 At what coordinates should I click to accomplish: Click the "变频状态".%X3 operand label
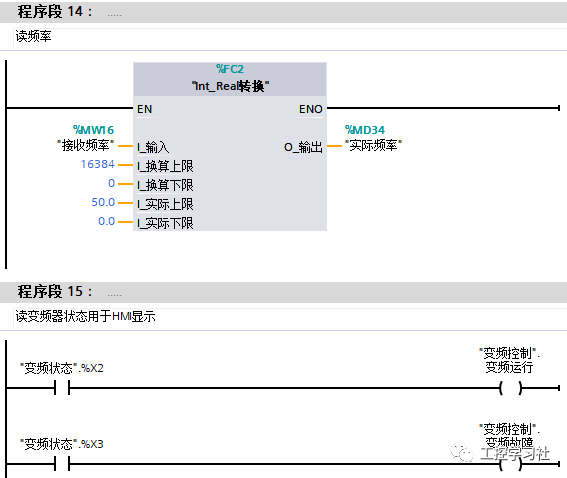(62, 444)
